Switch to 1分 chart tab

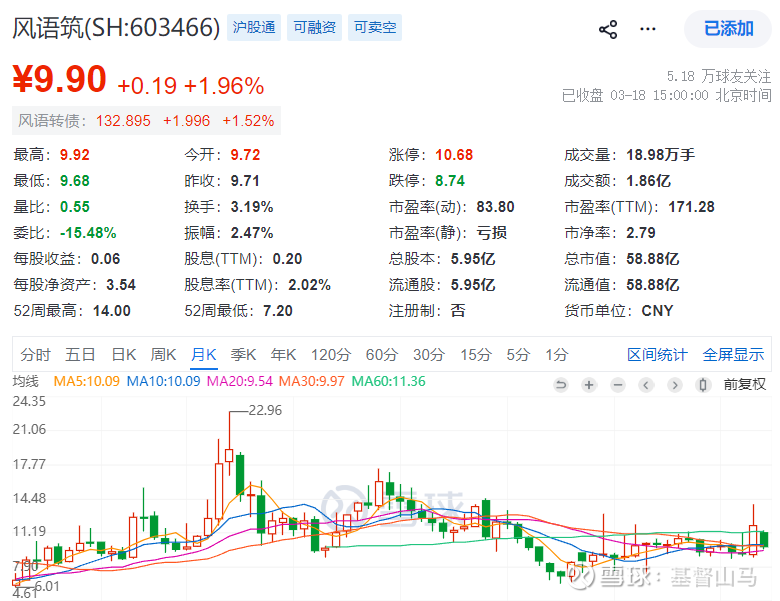557,355
